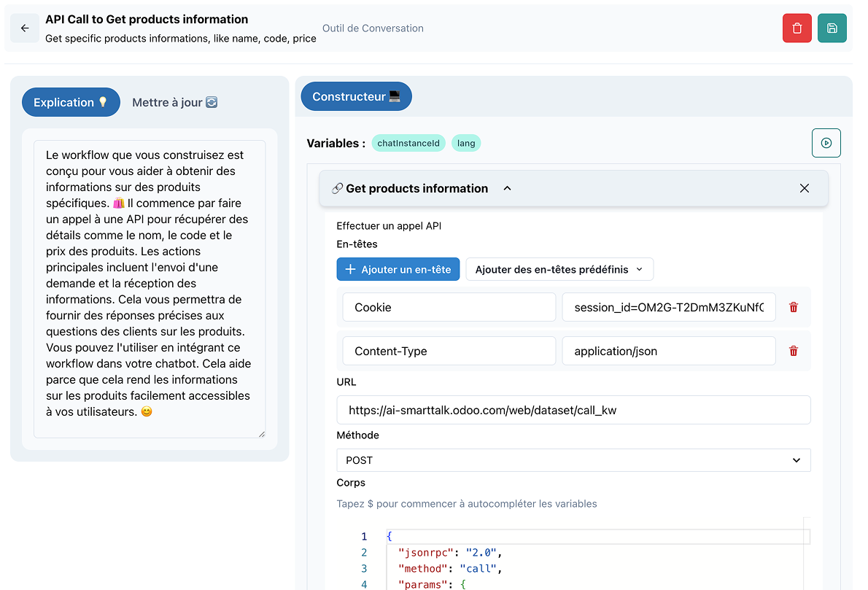This screenshot has width=868, height=590.
Task: Click the back arrow at top left
Action: coord(25,28)
